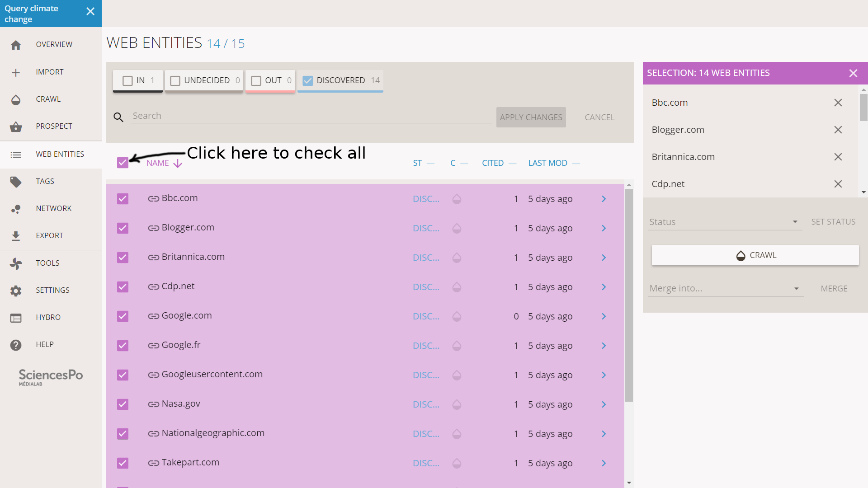Click the Network graph icon
This screenshot has width=868, height=488.
coord(16,209)
